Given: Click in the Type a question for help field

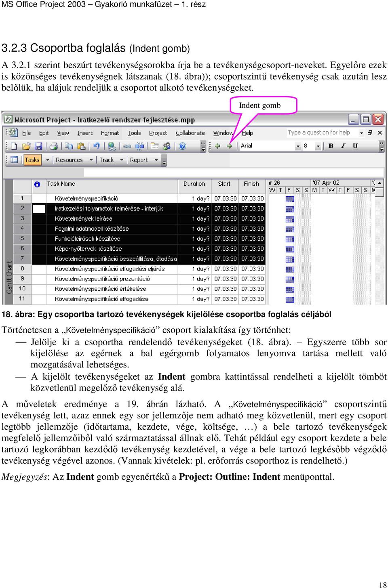Looking at the screenshot, I should point(322,132).
